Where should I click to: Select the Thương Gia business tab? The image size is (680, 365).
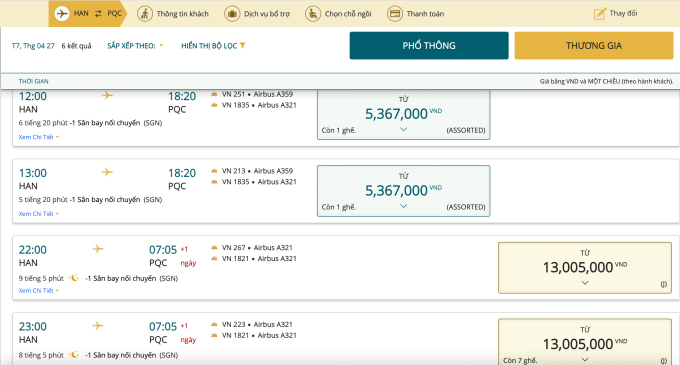pos(594,46)
